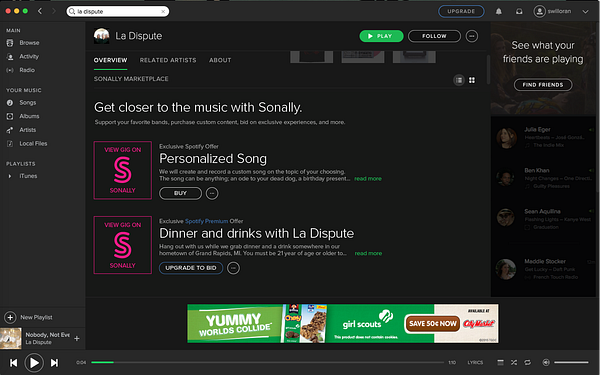The width and height of the screenshot is (600, 375).
Task: Adjust the volume slider
Action: coord(571,362)
